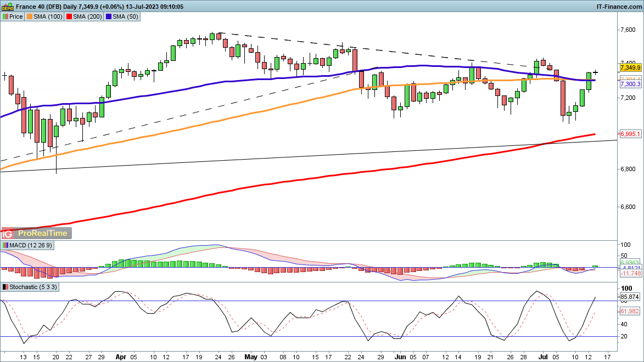Click the MACD (12 26 9) indicator label
The height and width of the screenshot is (362, 644).
click(31, 245)
